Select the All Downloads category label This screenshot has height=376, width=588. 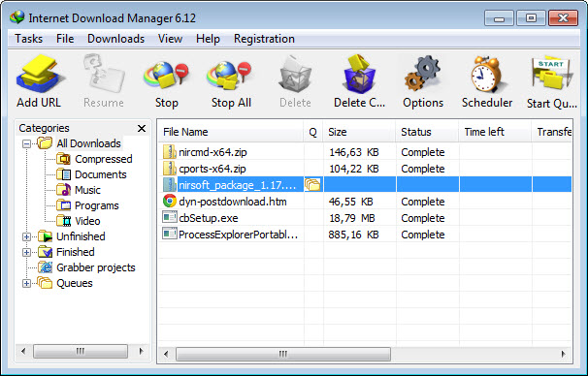[89, 143]
